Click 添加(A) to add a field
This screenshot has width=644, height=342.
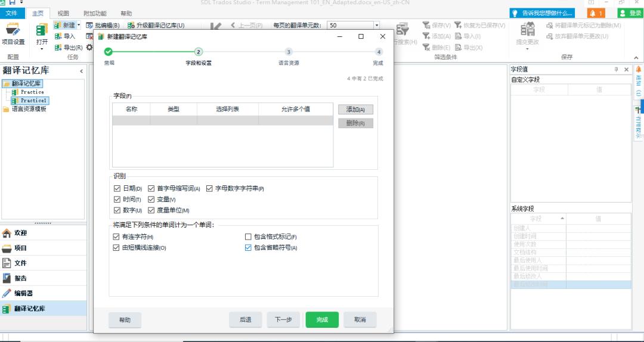pos(355,109)
